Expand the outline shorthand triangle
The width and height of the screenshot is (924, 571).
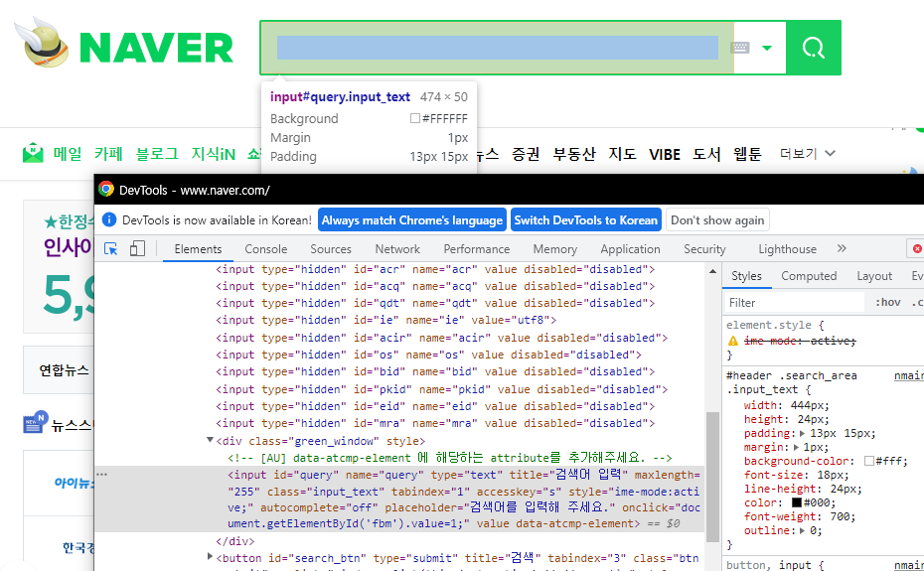(x=802, y=530)
